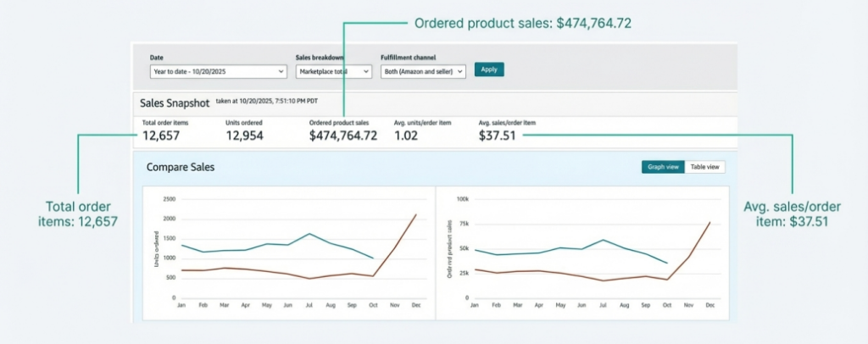Click the green Ordered product sales callout label

pos(522,24)
